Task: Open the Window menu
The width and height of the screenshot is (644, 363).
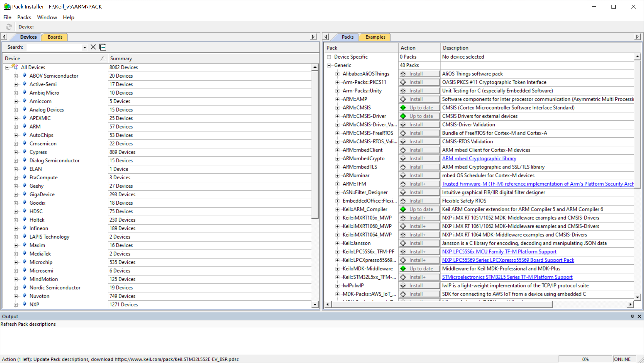Action: tap(47, 17)
